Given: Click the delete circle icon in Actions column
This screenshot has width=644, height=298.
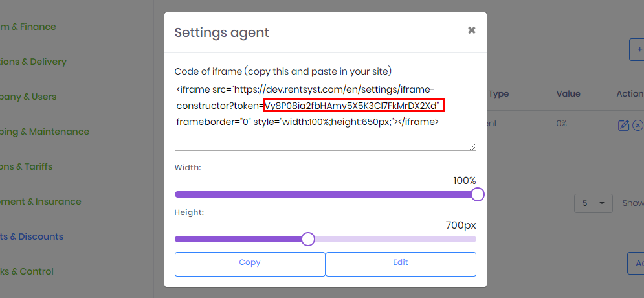Looking at the screenshot, I should coord(638,126).
